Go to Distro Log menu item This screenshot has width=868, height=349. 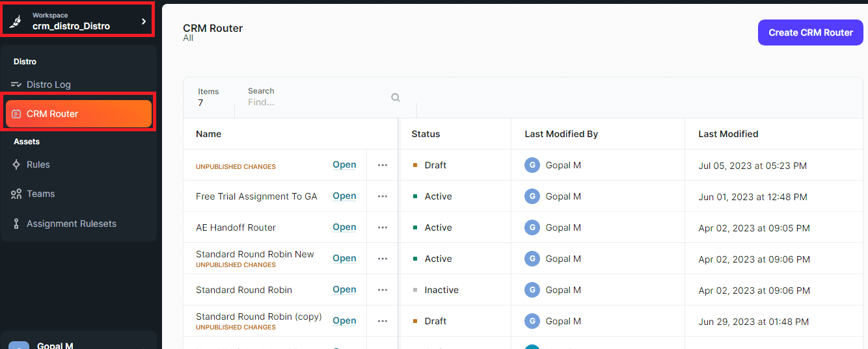pyautogui.click(x=49, y=84)
